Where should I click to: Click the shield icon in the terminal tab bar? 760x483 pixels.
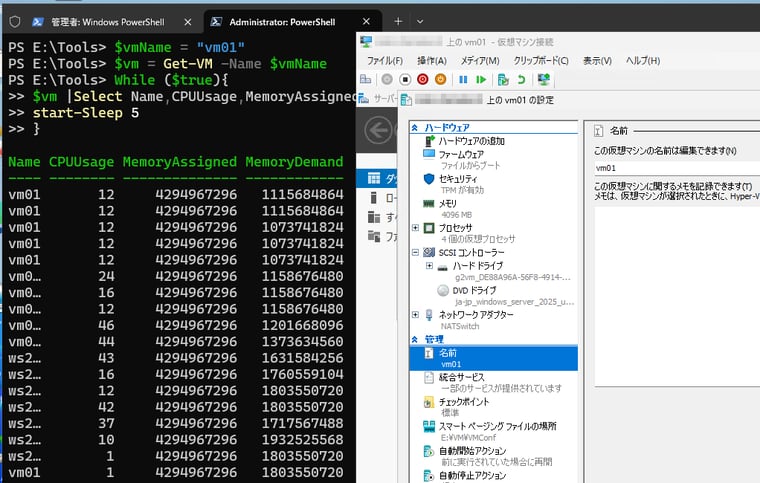[15, 22]
